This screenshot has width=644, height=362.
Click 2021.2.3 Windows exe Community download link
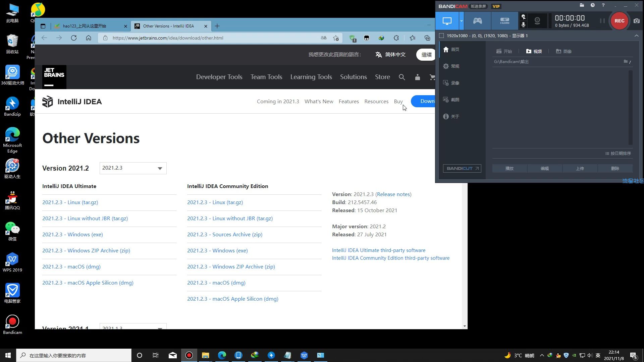[x=217, y=250]
